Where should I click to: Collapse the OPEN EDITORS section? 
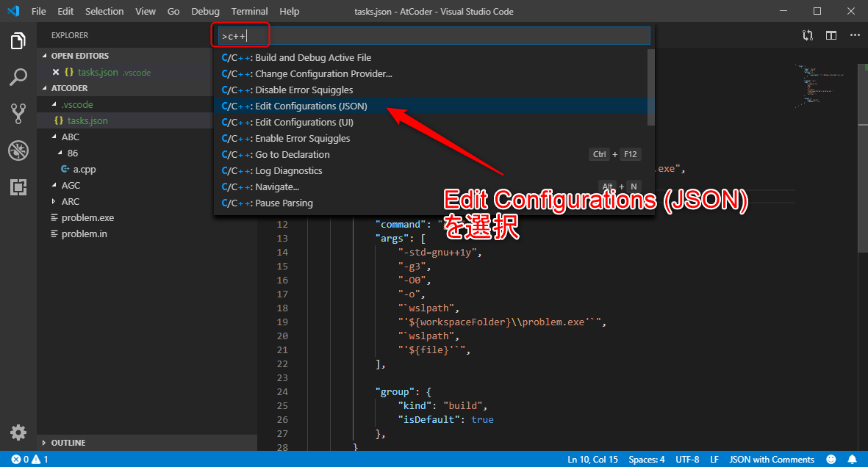tap(45, 56)
